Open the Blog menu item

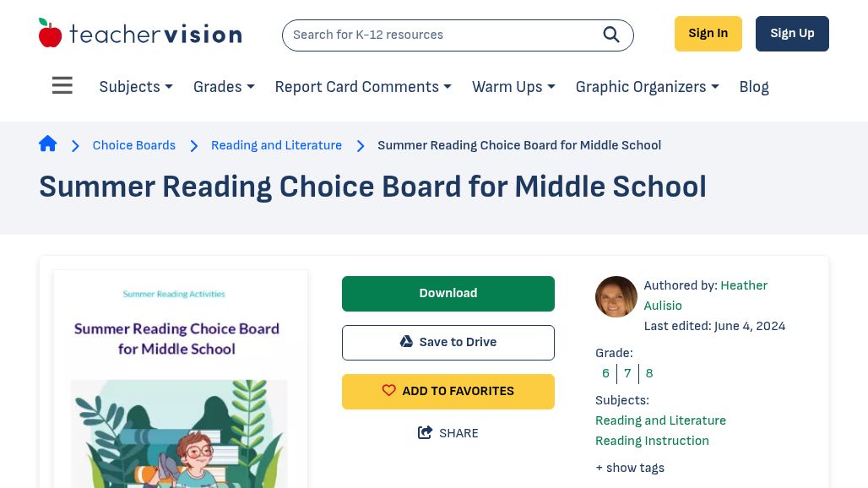[x=754, y=87]
